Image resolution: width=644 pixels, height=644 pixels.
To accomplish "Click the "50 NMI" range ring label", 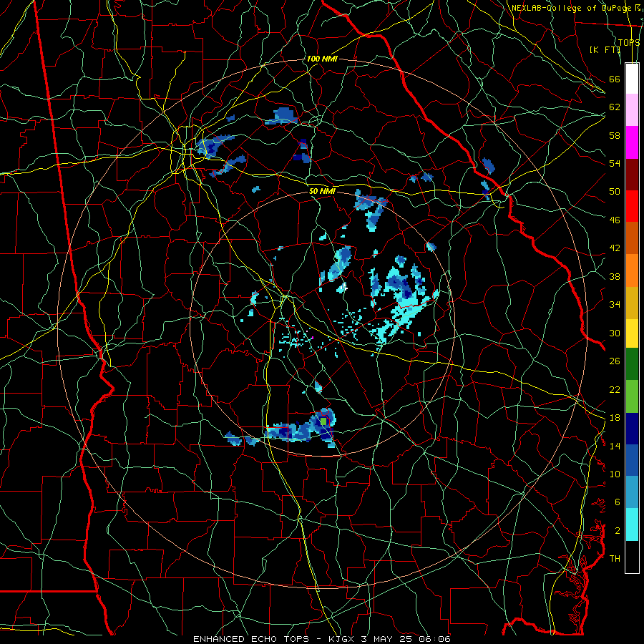I will click(322, 191).
